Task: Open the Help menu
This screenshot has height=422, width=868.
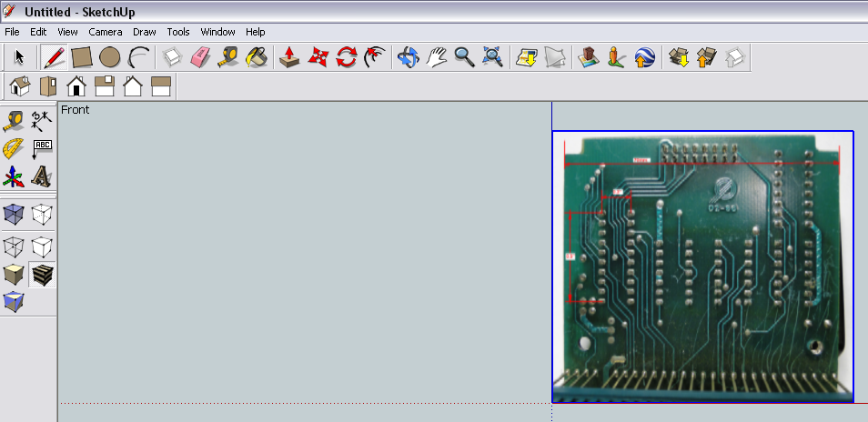Action: pos(255,32)
